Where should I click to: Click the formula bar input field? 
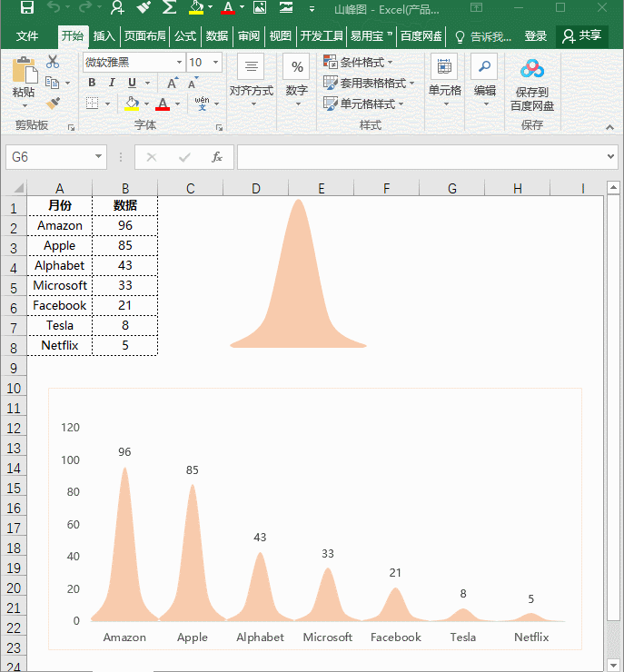[422, 157]
